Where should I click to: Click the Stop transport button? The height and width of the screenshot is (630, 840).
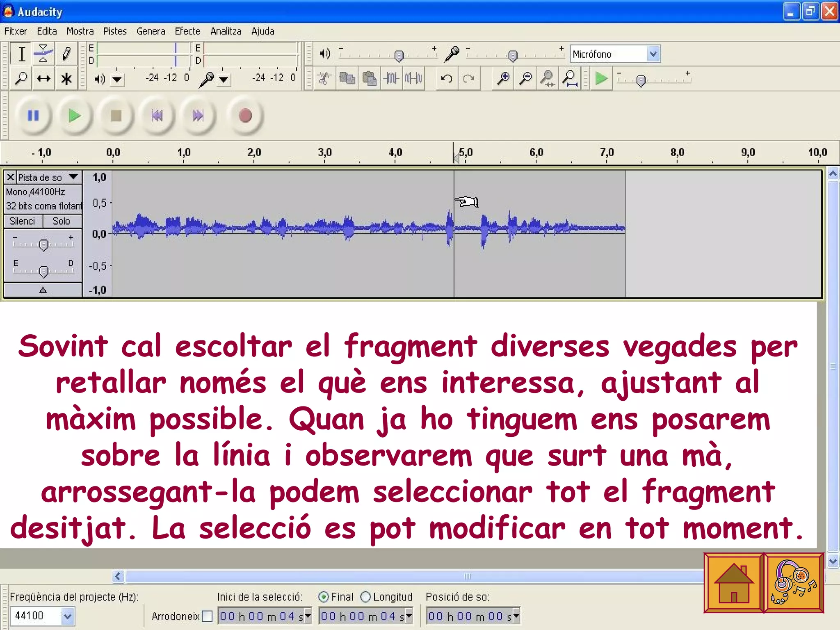(116, 116)
